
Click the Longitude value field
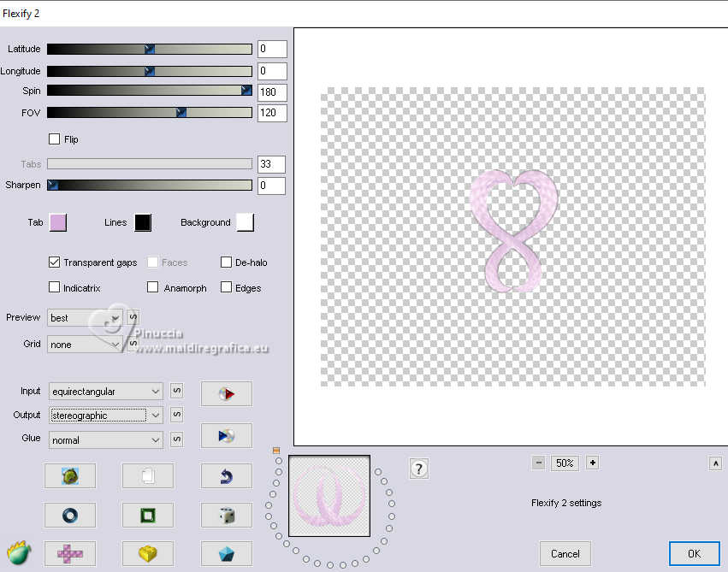(x=272, y=71)
